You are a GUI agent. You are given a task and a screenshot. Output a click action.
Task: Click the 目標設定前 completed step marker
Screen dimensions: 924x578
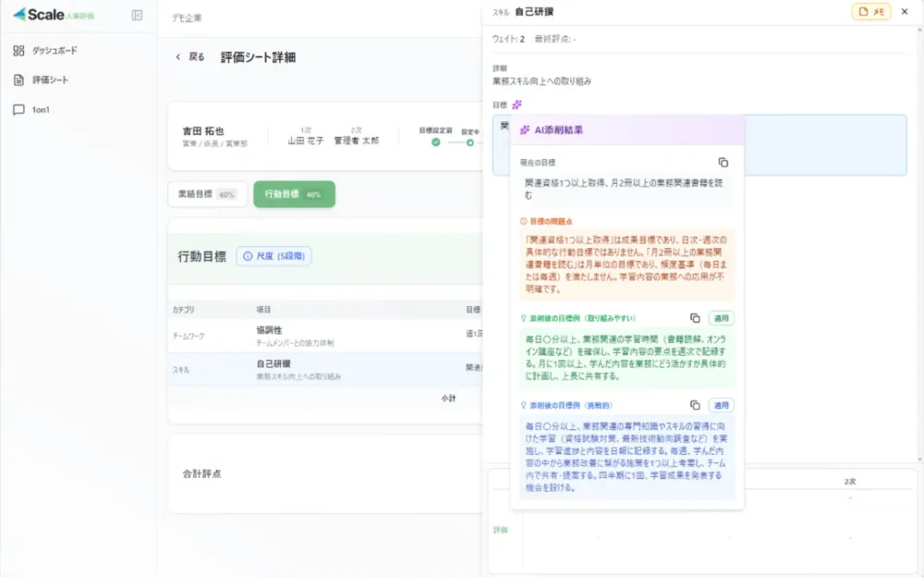(435, 142)
